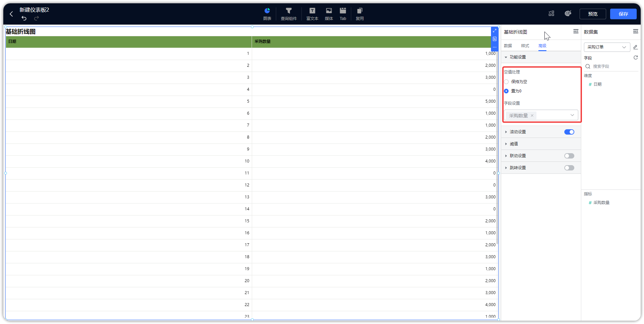This screenshot has height=324, width=644.
Task: Click the 保存 save button
Action: point(623,14)
